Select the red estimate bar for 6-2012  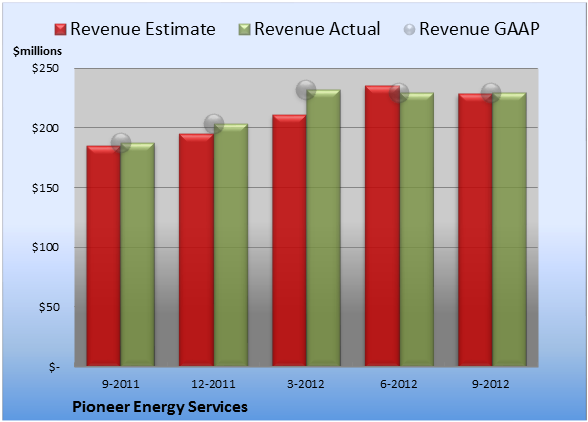coord(382,226)
